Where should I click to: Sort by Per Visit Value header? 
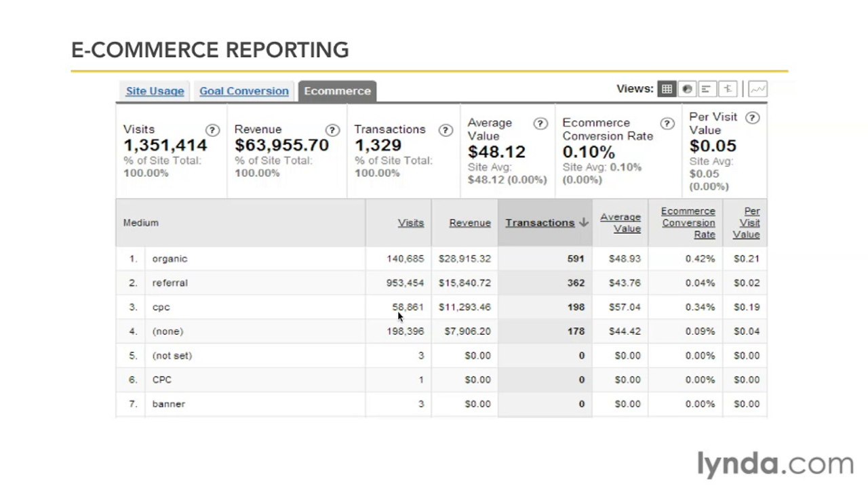pyautogui.click(x=746, y=223)
